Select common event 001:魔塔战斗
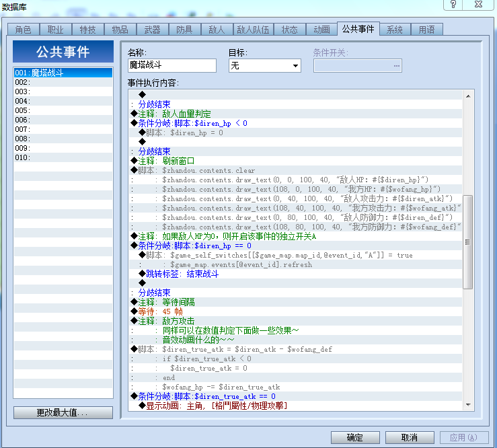This screenshot has height=448, width=497. click(63, 73)
